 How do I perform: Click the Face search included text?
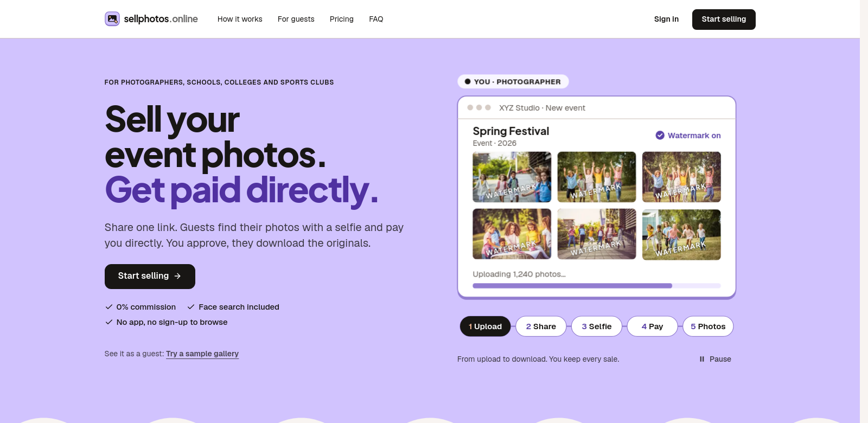coord(239,307)
